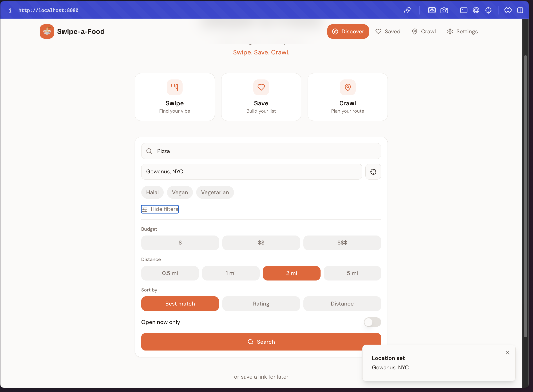Screen dimensions: 533x392
Task: Click the page info icon beside URL
Action: coord(10,10)
